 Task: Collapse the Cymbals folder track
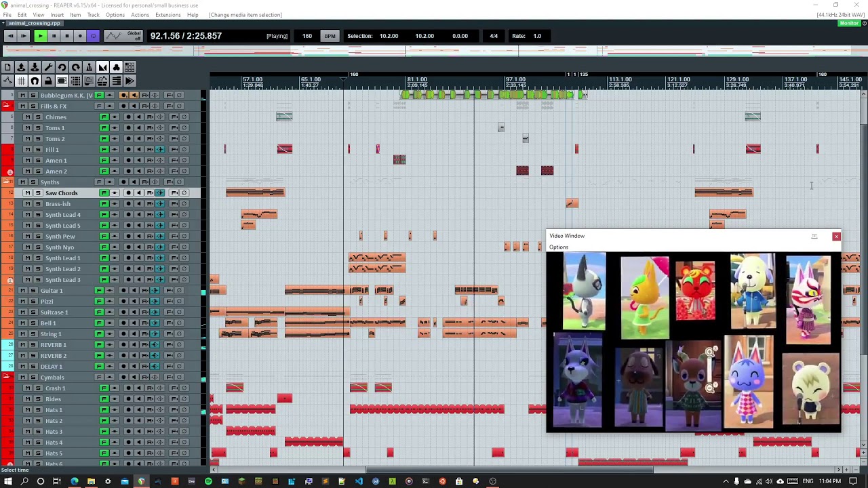point(6,378)
